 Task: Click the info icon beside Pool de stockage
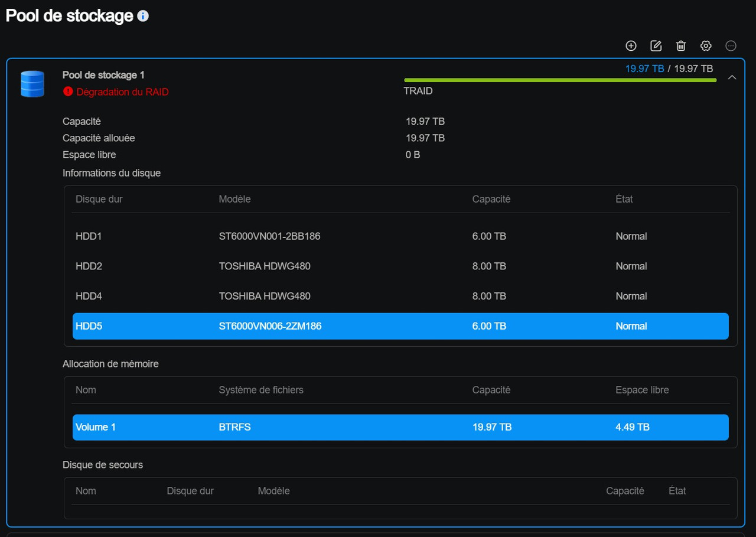[143, 16]
